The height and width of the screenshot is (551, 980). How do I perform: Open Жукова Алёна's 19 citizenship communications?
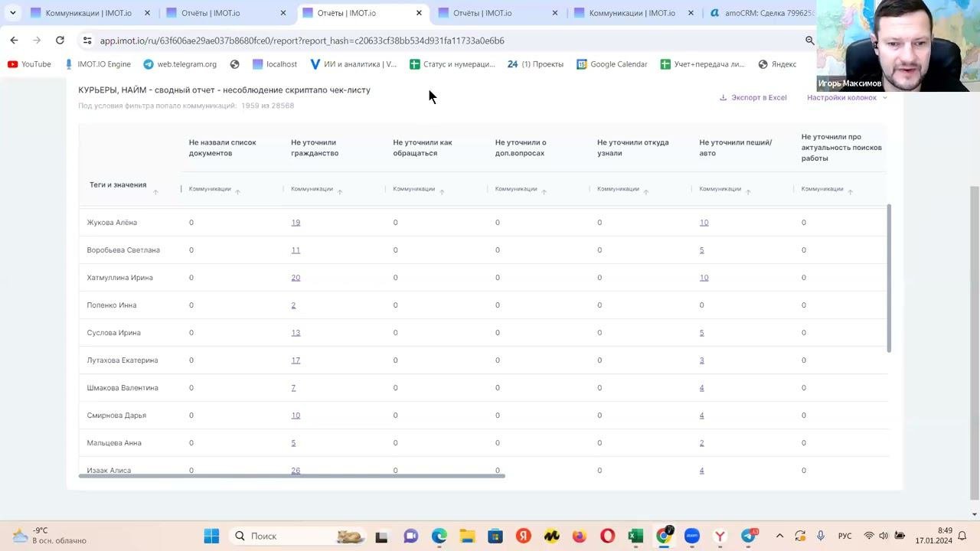296,223
